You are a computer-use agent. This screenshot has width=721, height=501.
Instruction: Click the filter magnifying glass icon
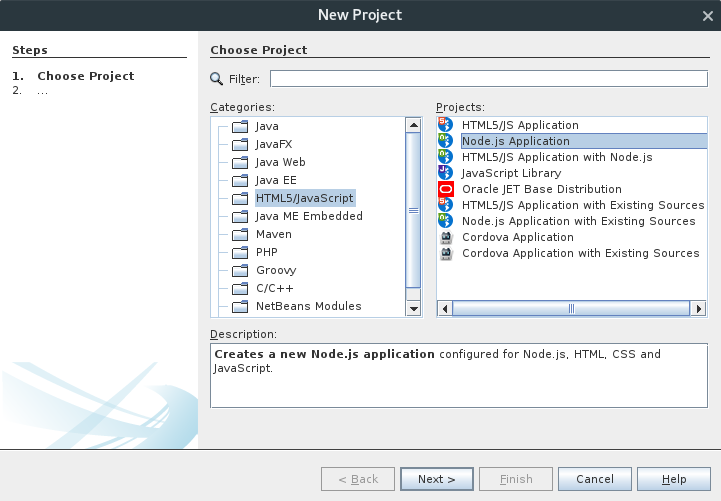216,79
